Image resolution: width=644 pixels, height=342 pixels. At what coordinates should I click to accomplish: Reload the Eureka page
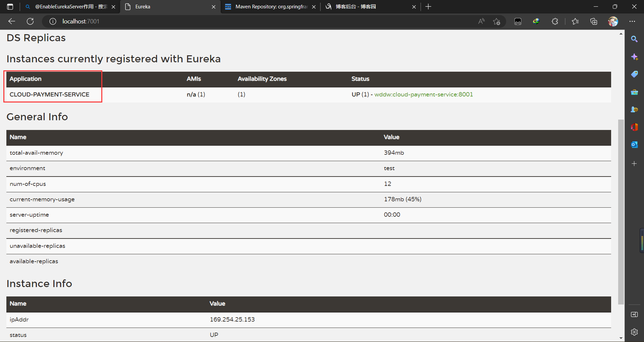point(30,21)
